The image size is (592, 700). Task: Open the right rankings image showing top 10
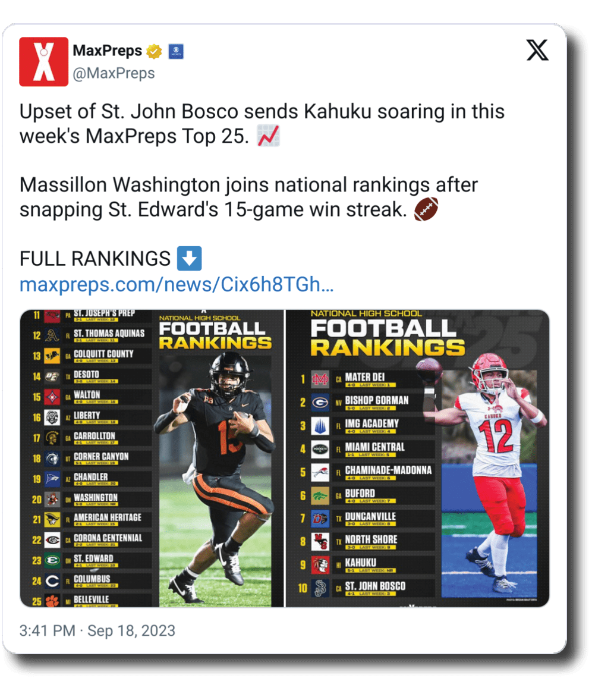pyautogui.click(x=417, y=458)
